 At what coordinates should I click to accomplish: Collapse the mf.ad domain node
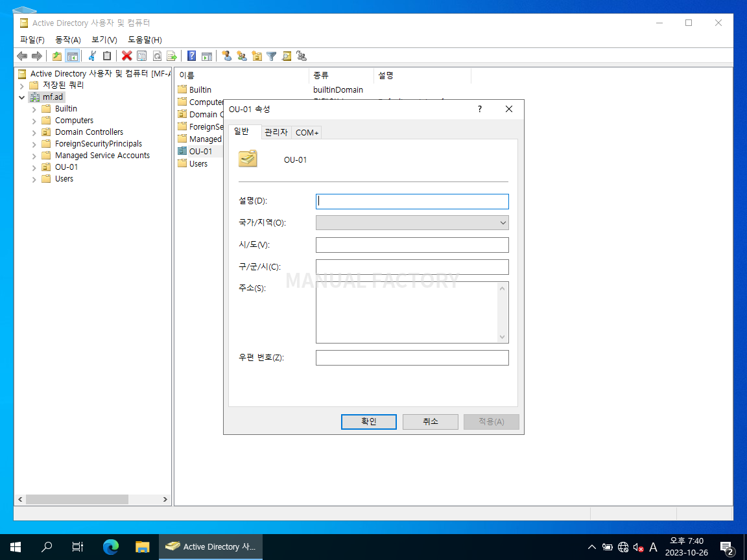point(22,97)
